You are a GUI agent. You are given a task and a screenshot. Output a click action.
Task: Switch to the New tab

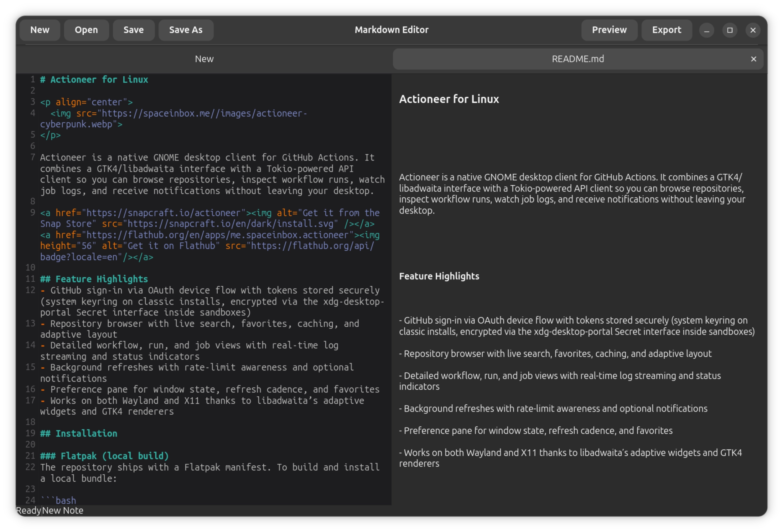point(204,59)
